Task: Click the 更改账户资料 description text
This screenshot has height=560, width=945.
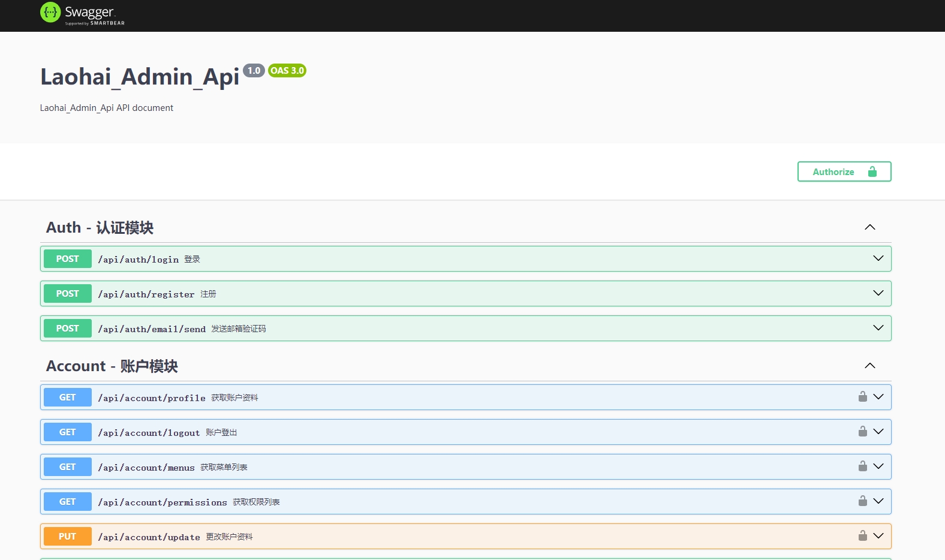Action: pyautogui.click(x=229, y=537)
